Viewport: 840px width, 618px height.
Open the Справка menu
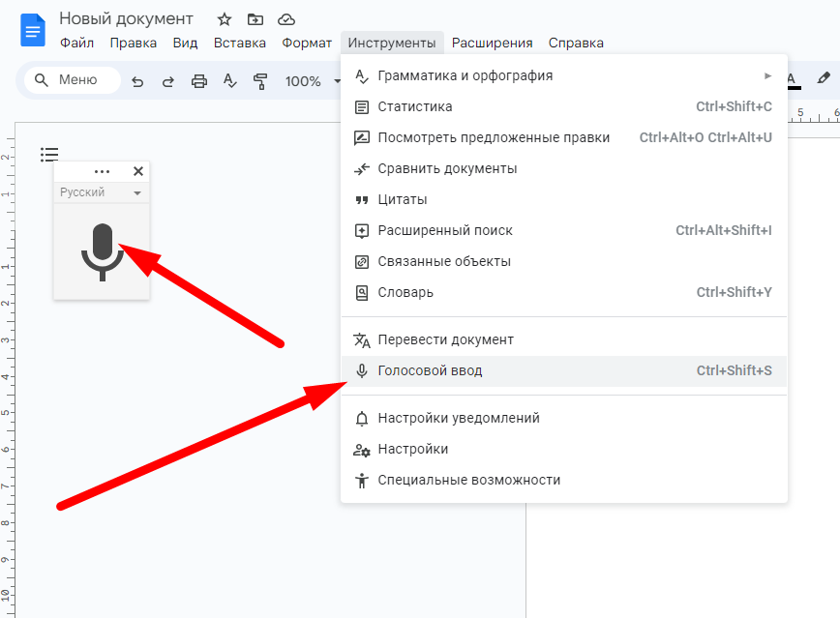(x=576, y=43)
